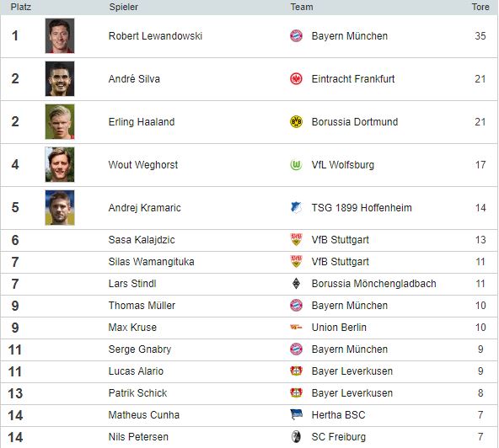
Task: Click the Union Berlin club logo
Action: click(296, 328)
